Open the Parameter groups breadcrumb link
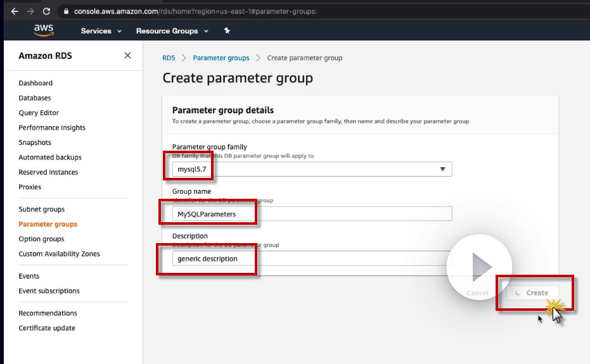Screen dimensions: 590x364 point(221,58)
